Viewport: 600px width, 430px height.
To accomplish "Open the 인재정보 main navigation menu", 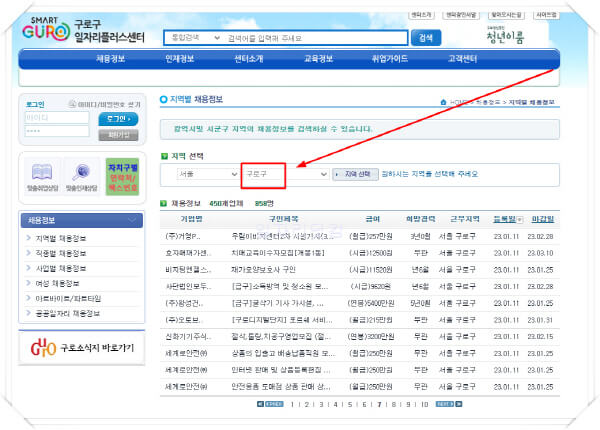I will point(179,59).
